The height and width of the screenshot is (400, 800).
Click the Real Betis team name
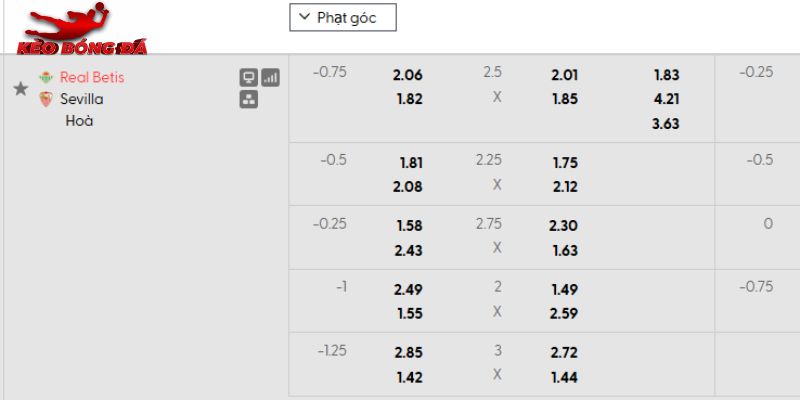[x=92, y=77]
